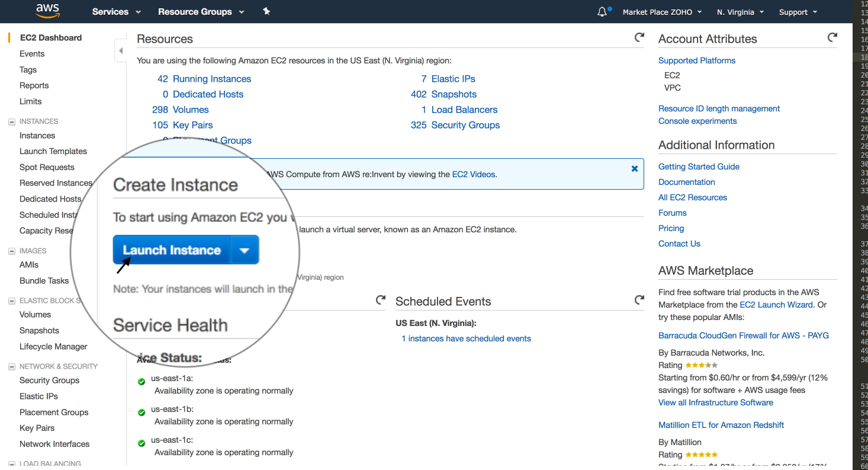Open Security Groups in the sidebar
The image size is (868, 470).
tap(49, 381)
